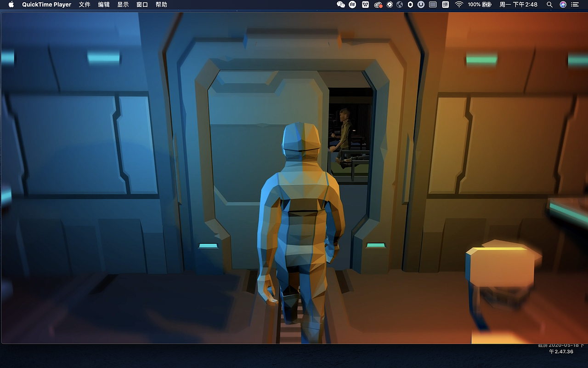Screen dimensions: 588x368
Task: Click the cloud icon with red dot
Action: point(378,5)
